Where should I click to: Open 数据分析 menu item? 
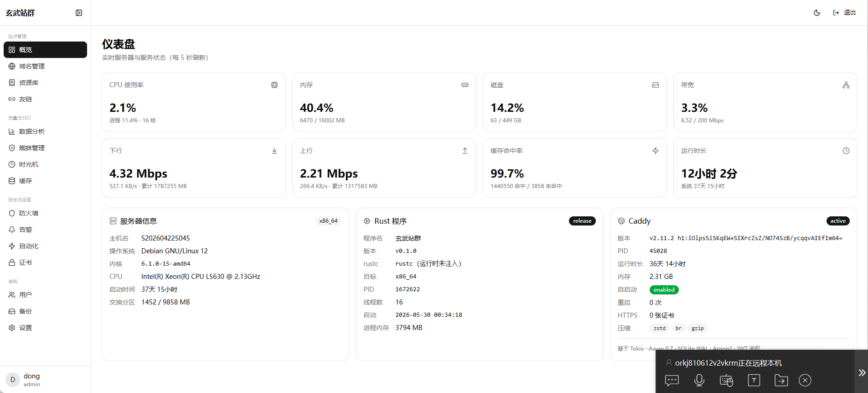click(x=45, y=131)
